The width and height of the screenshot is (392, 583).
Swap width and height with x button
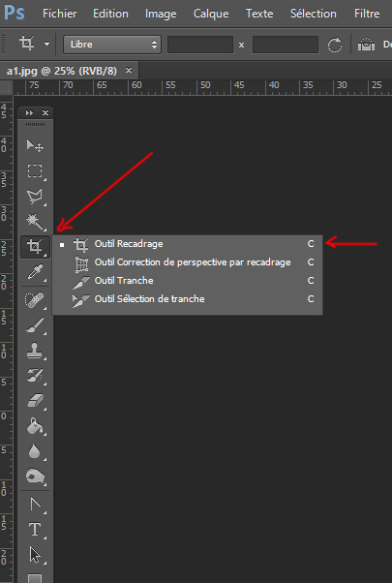(x=242, y=45)
